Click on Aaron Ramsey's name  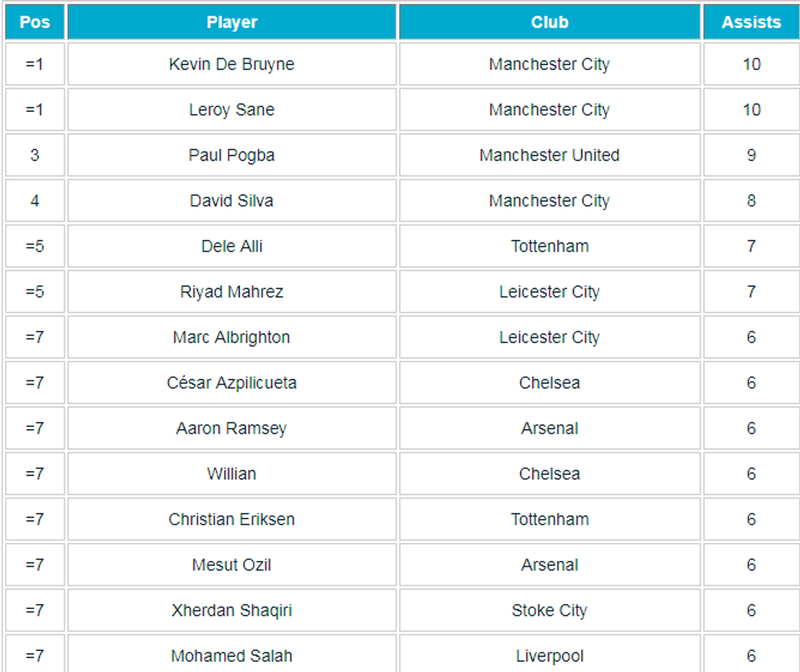click(x=232, y=429)
